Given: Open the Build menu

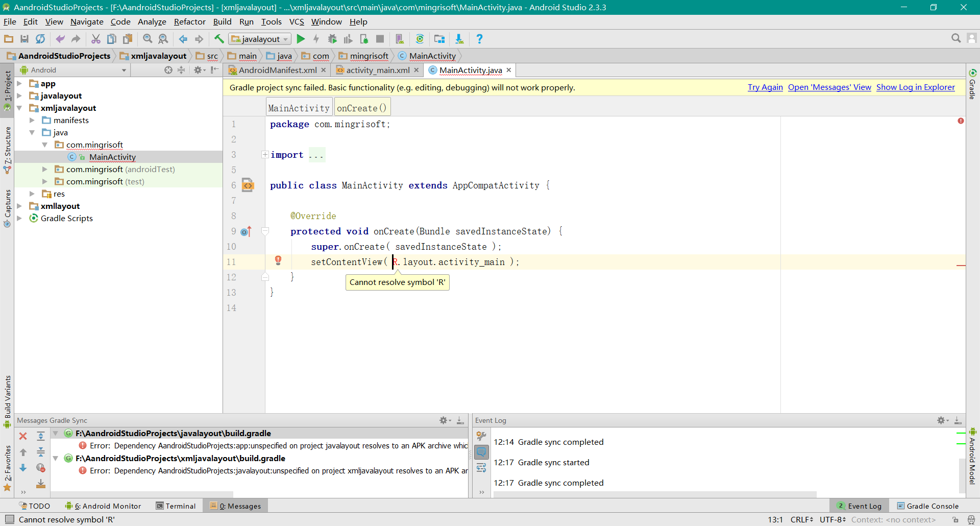Looking at the screenshot, I should coord(222,21).
